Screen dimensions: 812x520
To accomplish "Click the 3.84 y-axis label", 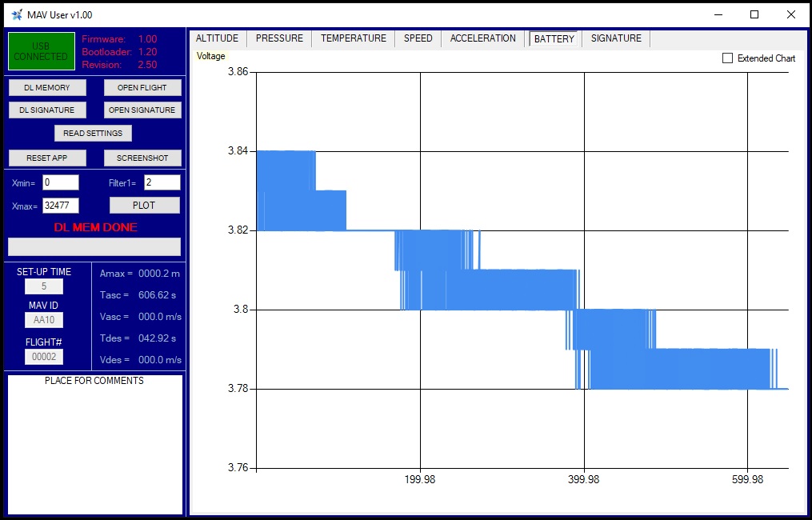I will [x=238, y=150].
